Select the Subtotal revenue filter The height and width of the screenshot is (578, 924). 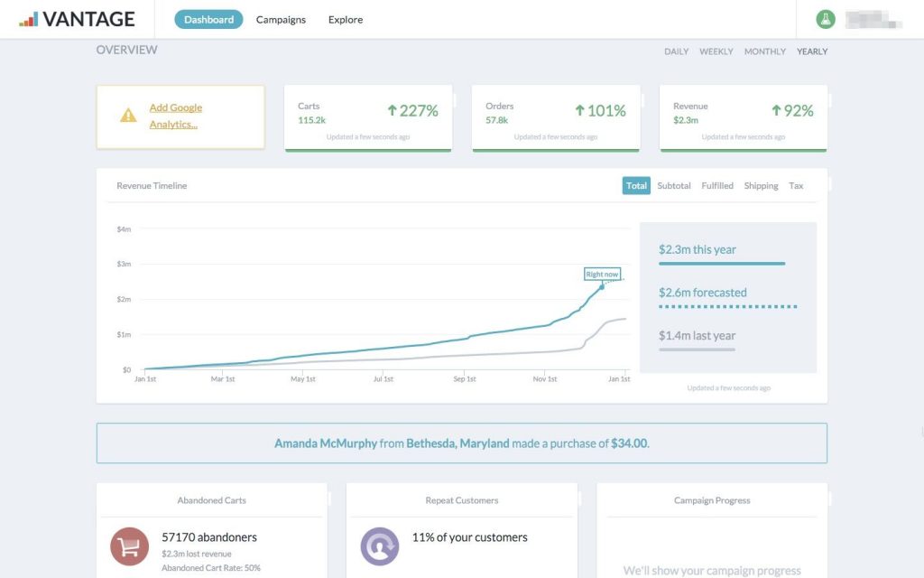673,185
